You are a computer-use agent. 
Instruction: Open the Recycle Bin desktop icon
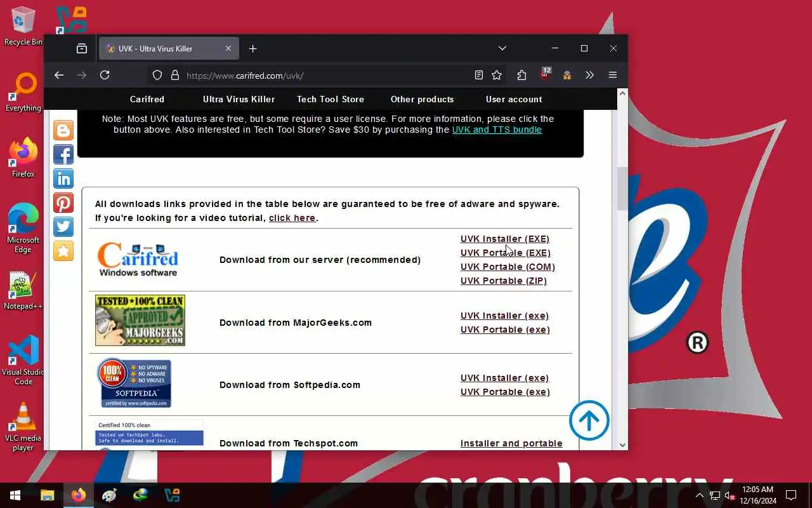click(23, 27)
